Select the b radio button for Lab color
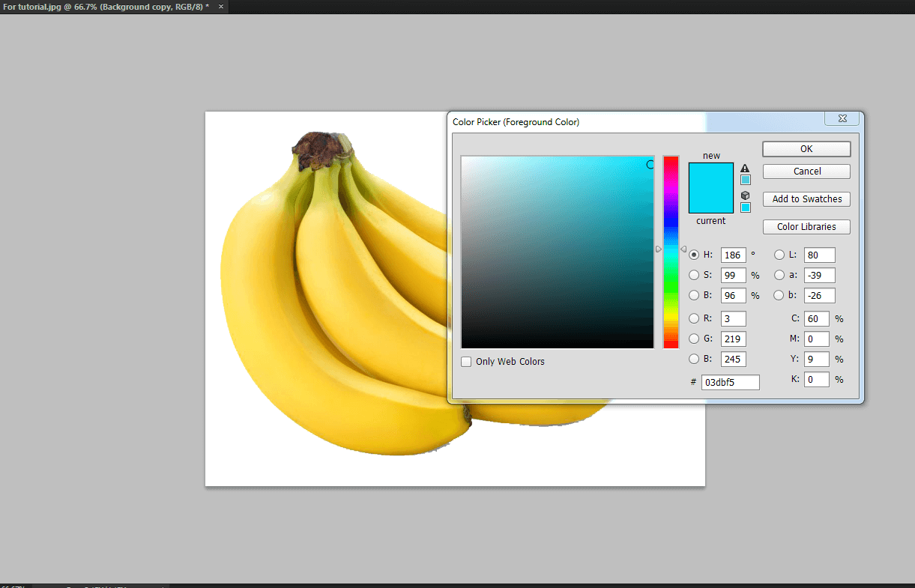This screenshot has height=588, width=915. [779, 295]
